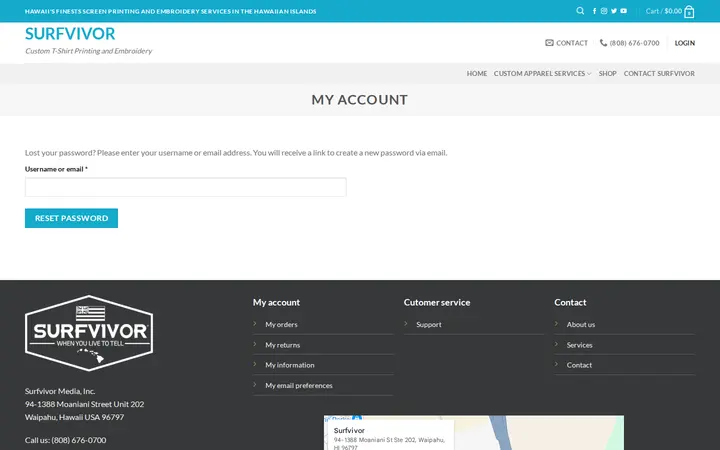Screen dimensions: 720x450
Task: Click 'Surfvivor Media, Inc.' footer text
Action: tap(60, 391)
